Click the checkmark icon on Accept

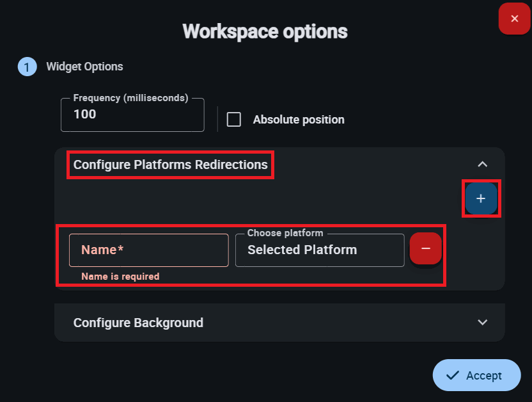453,376
